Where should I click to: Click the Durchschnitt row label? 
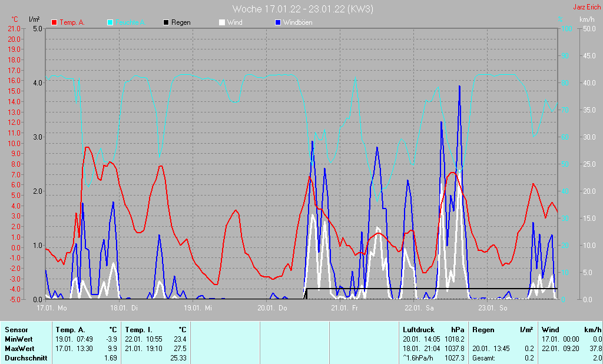25,358
